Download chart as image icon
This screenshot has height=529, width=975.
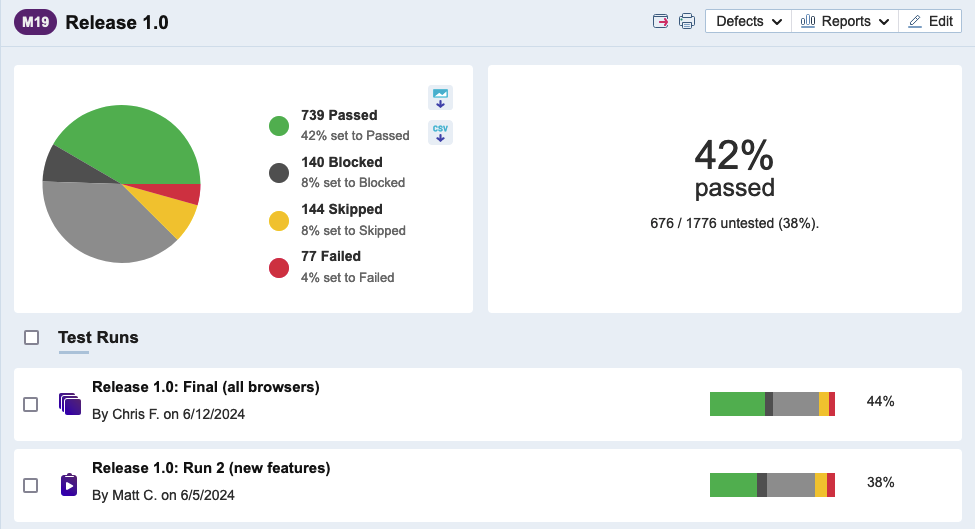440,97
